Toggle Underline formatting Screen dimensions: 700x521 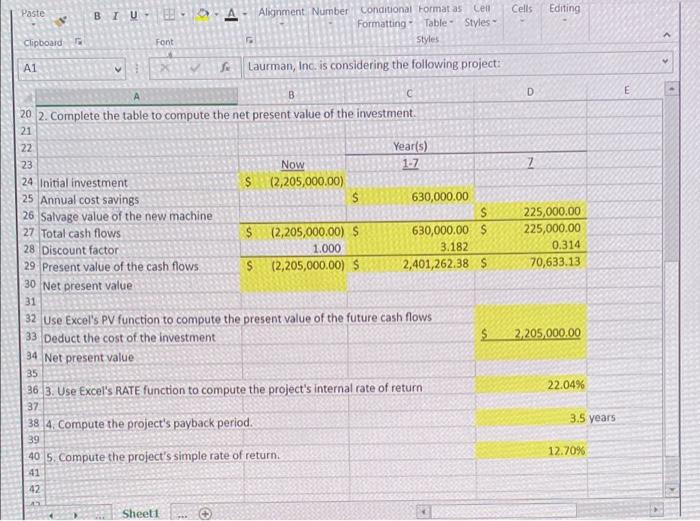133,16
